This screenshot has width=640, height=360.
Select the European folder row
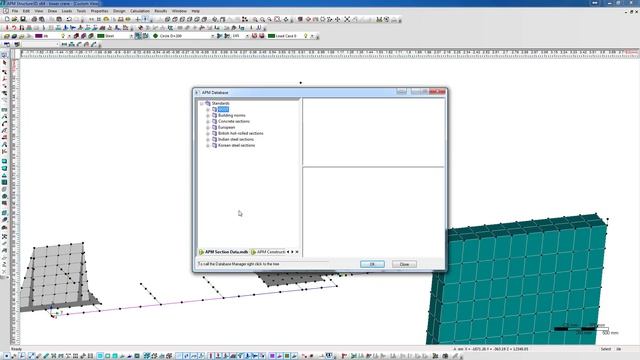click(226, 127)
